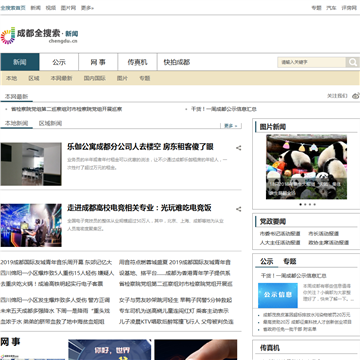Open 图片网 in the top bar
The image size is (360, 360).
(x=68, y=8)
